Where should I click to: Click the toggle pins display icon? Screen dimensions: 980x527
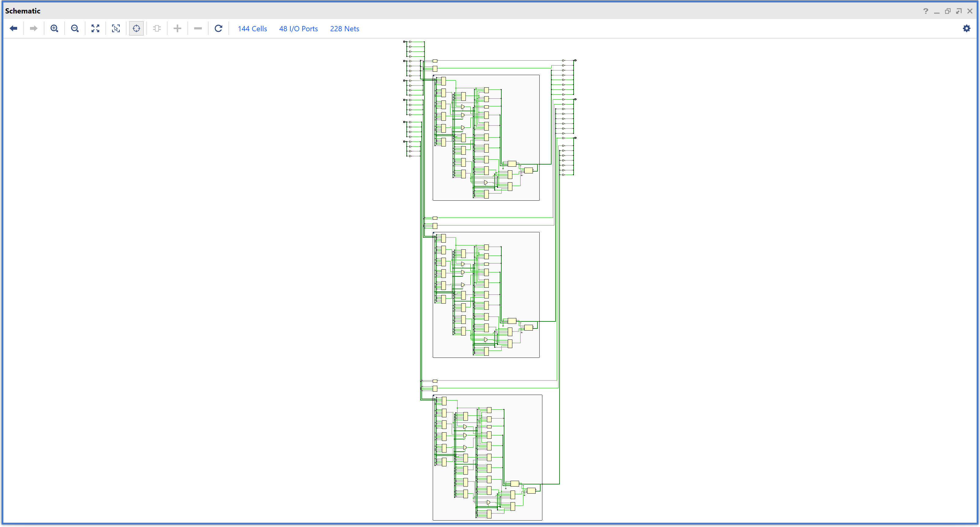tap(157, 28)
